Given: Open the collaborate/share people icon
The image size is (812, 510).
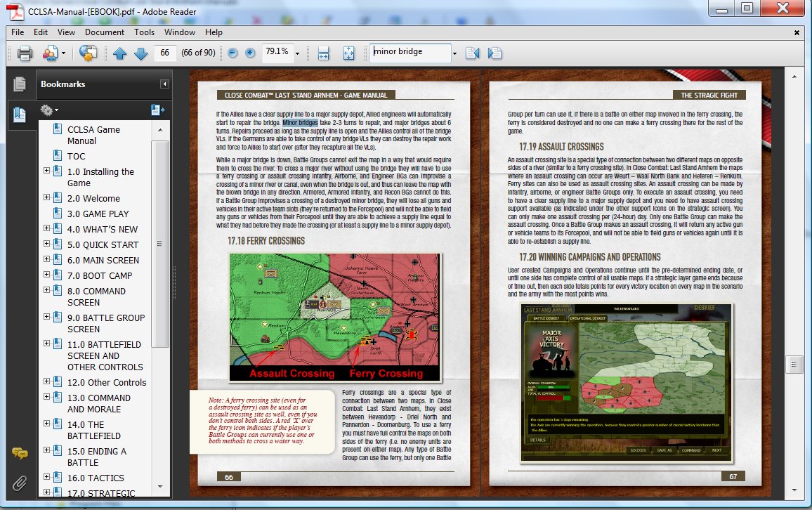Looking at the screenshot, I should (x=51, y=53).
